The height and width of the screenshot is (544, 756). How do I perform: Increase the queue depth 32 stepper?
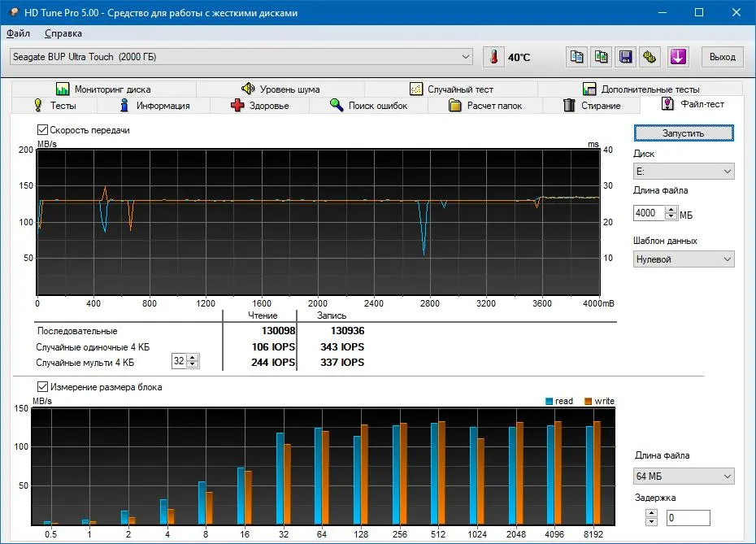tap(193, 357)
